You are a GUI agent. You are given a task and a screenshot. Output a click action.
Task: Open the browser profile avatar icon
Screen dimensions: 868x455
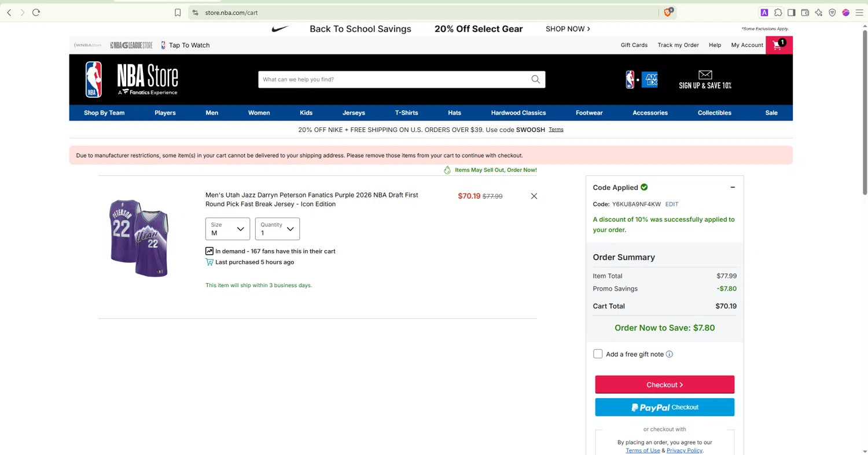845,13
